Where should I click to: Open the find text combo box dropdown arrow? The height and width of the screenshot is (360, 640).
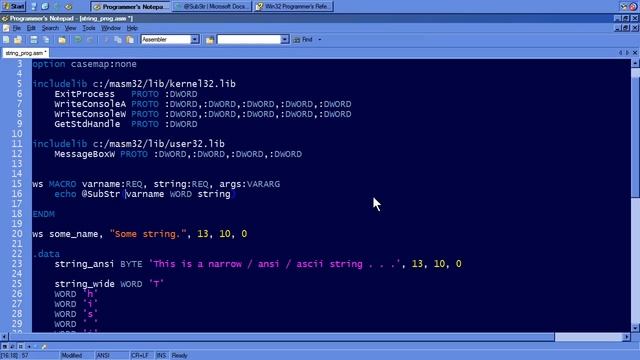pyautogui.click(x=284, y=40)
